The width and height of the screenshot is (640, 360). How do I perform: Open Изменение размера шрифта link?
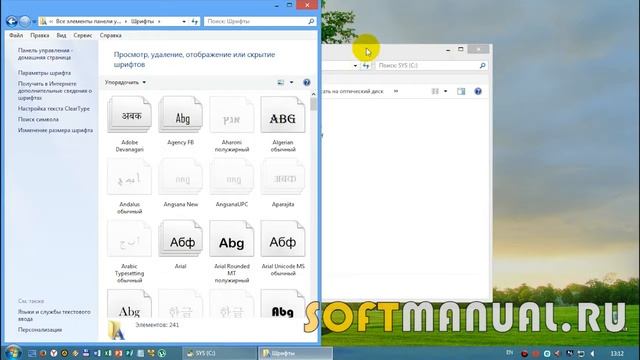55,130
